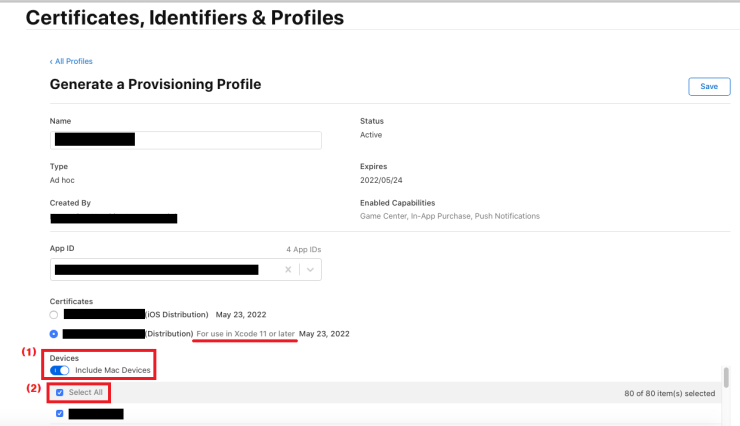Viewport: 740px width, 426px height.
Task: Click the Select All label text
Action: (86, 392)
